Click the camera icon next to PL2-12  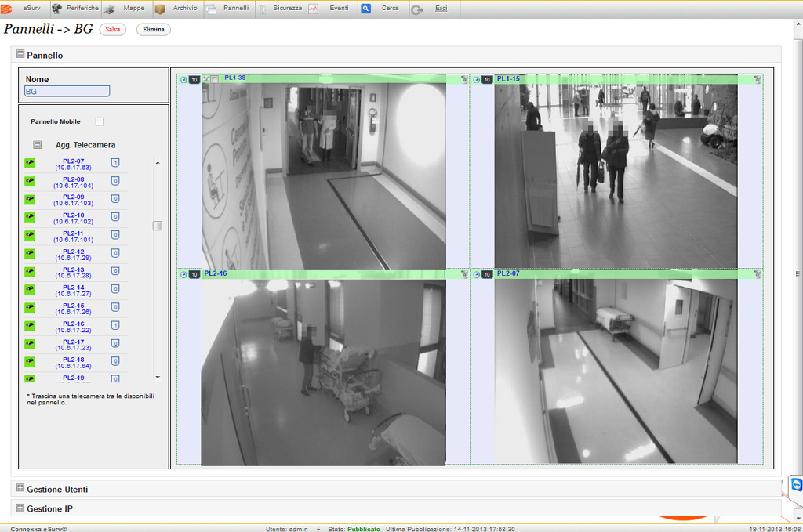pyautogui.click(x=30, y=254)
